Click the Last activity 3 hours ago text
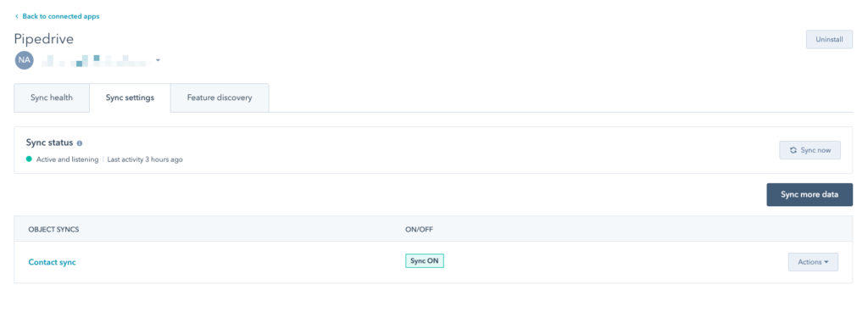The width and height of the screenshot is (868, 324). 145,159
